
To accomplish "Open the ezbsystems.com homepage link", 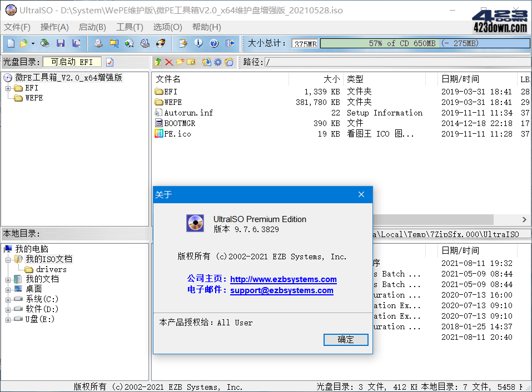I will [283, 279].
